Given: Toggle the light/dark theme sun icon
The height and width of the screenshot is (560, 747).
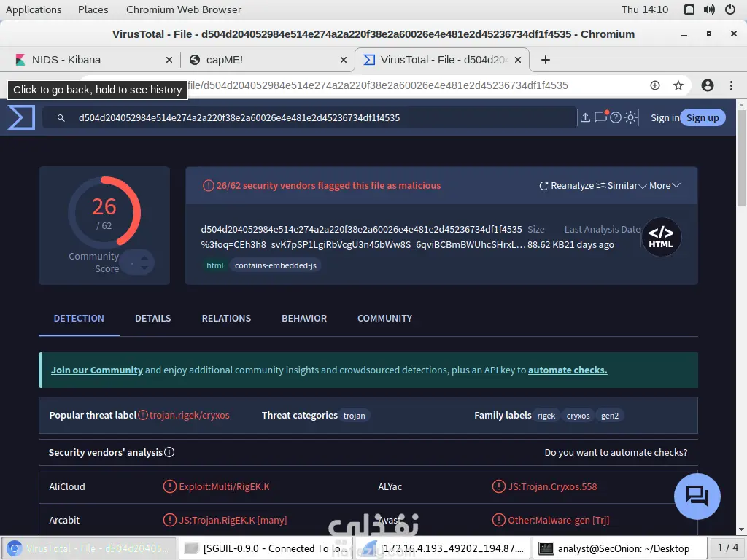Looking at the screenshot, I should [631, 117].
